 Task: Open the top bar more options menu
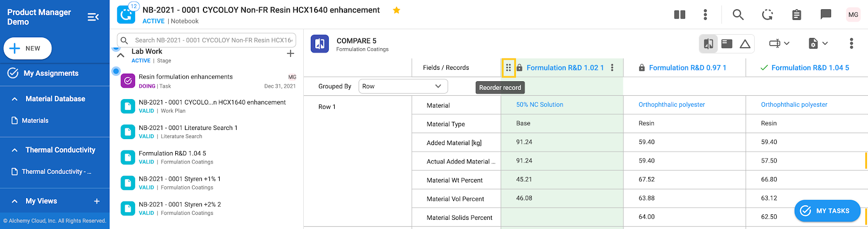(x=705, y=15)
